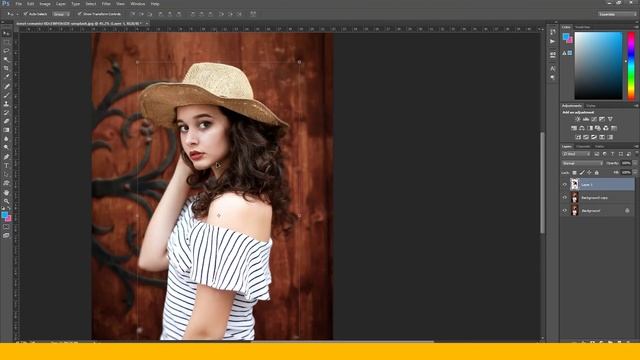Viewport: 640px width, 360px height.
Task: Select the Blur tool
Action: coord(6,139)
